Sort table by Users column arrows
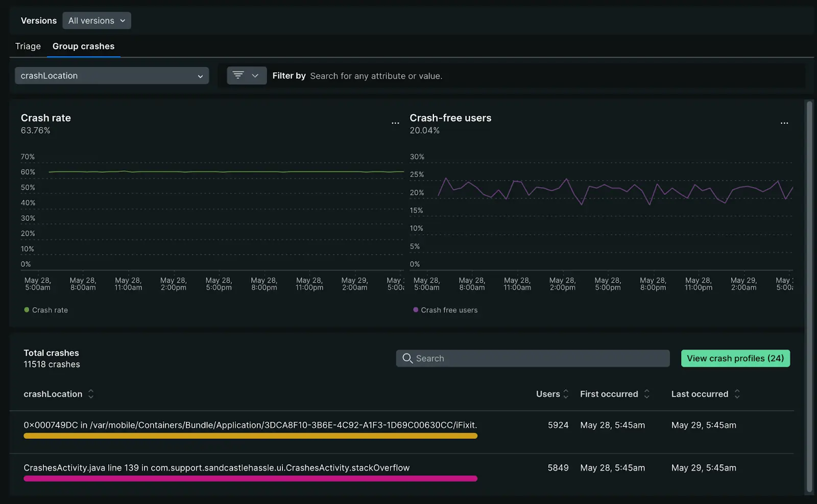The height and width of the screenshot is (504, 817). pos(566,394)
